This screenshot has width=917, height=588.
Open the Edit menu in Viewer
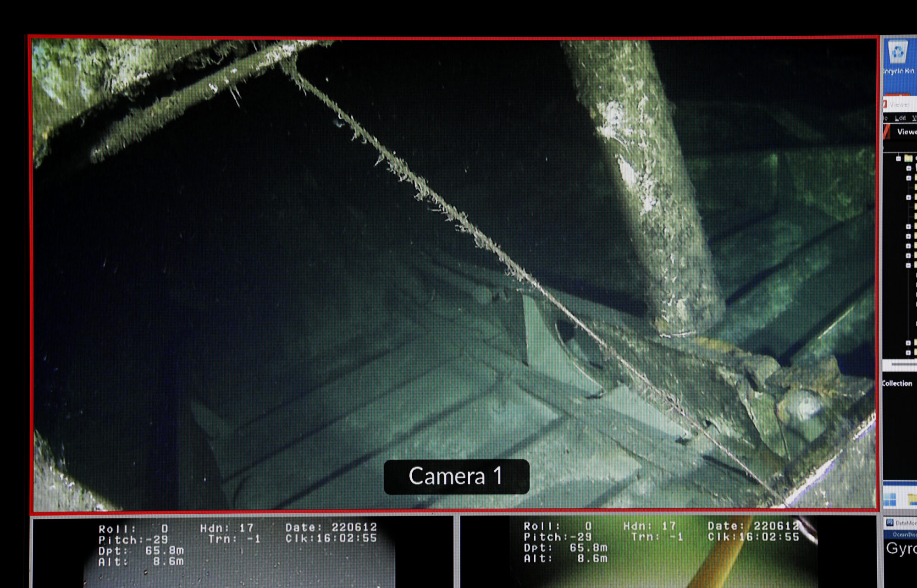coord(900,118)
